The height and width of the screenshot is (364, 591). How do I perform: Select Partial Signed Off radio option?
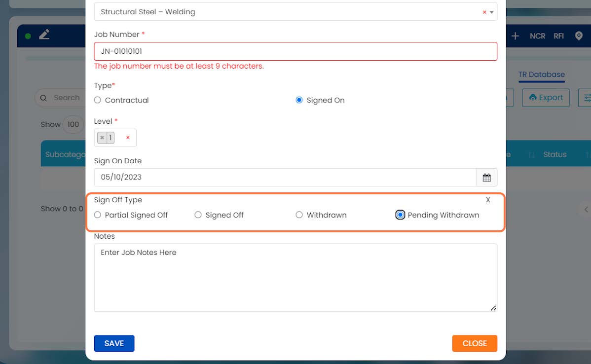(x=98, y=215)
